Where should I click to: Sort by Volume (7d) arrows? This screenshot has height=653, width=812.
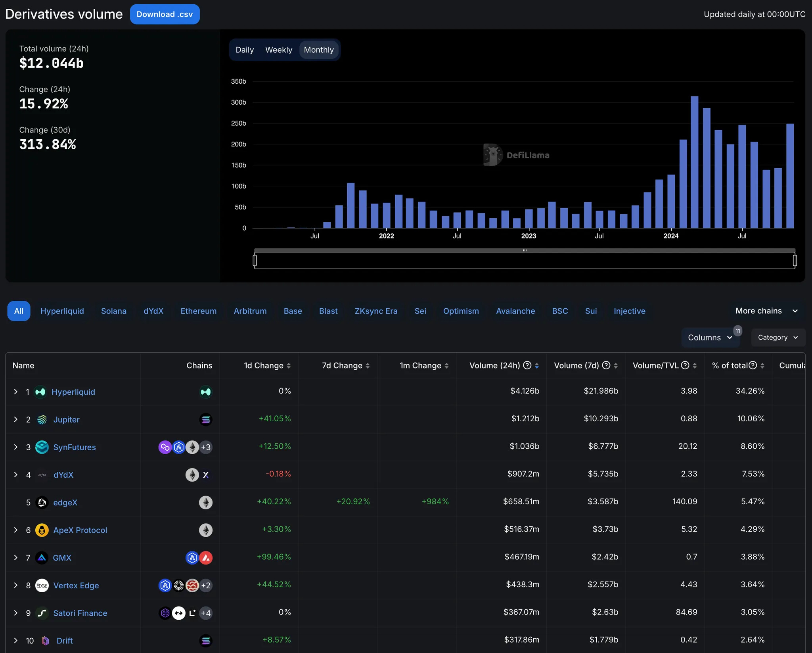(x=616, y=366)
